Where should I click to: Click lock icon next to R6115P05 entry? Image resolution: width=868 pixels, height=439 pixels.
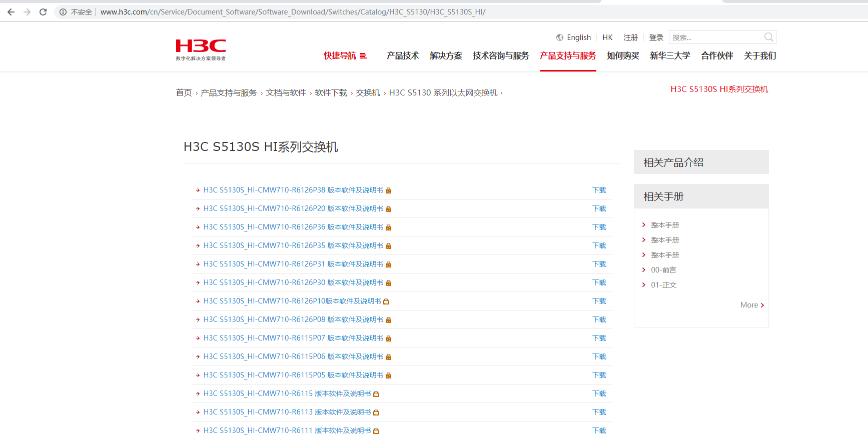[389, 375]
